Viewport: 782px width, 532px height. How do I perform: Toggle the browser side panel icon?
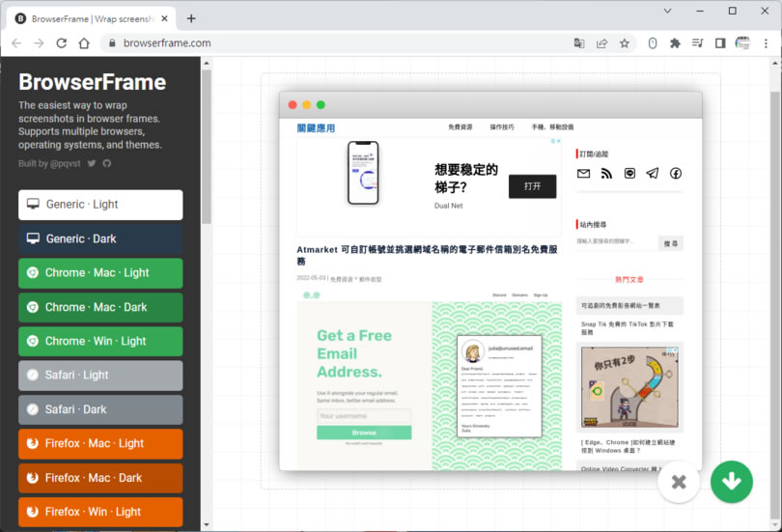(720, 43)
